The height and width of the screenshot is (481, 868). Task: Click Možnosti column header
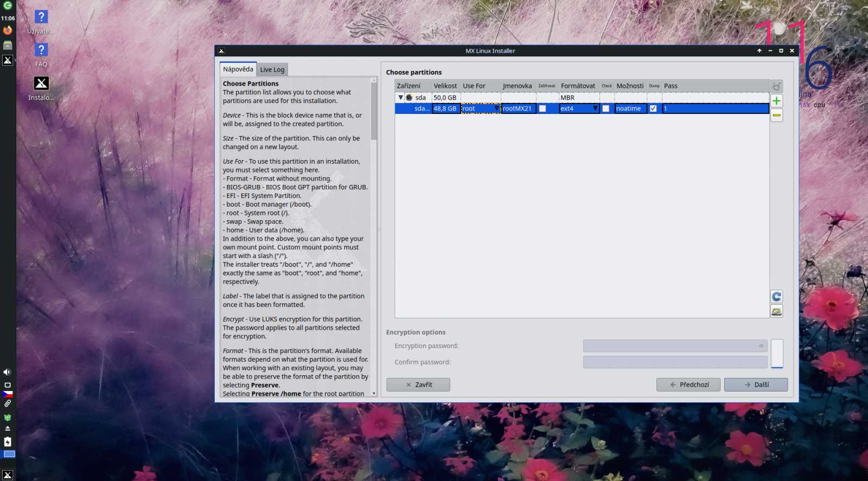click(x=630, y=86)
